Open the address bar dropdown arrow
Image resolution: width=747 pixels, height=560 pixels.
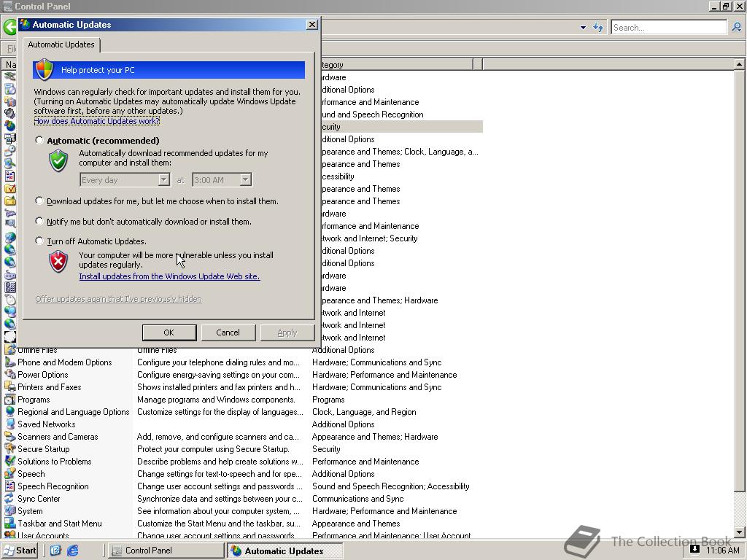pyautogui.click(x=583, y=28)
